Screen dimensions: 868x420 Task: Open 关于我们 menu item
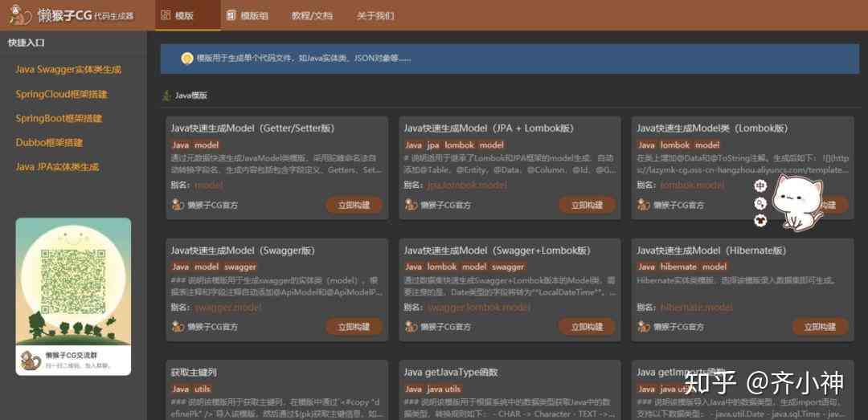point(375,15)
